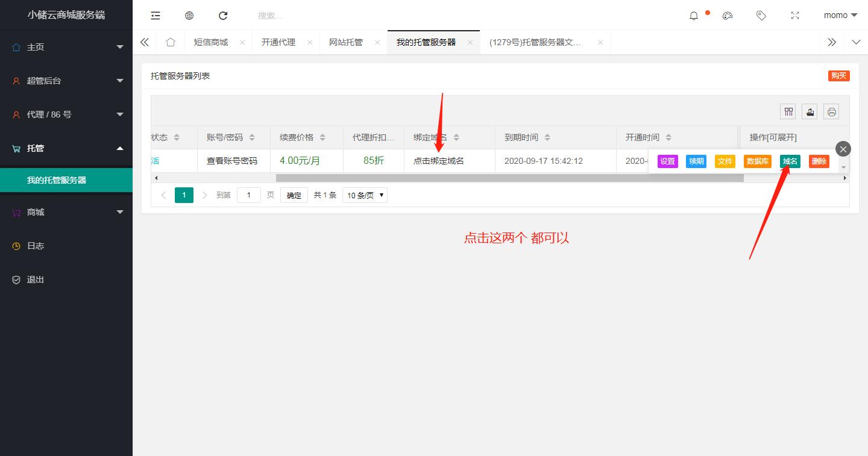This screenshot has width=868, height=456.
Task: Click the orange 数据库 button
Action: (758, 161)
